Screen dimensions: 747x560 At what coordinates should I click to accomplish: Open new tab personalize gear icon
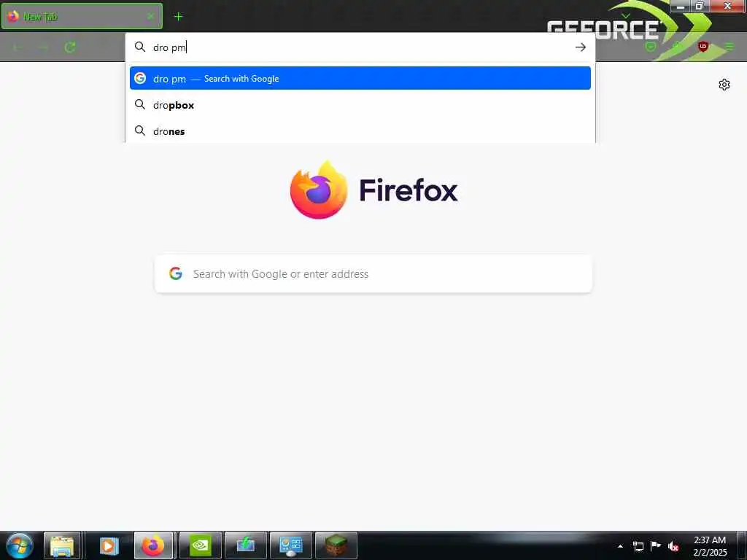click(724, 85)
